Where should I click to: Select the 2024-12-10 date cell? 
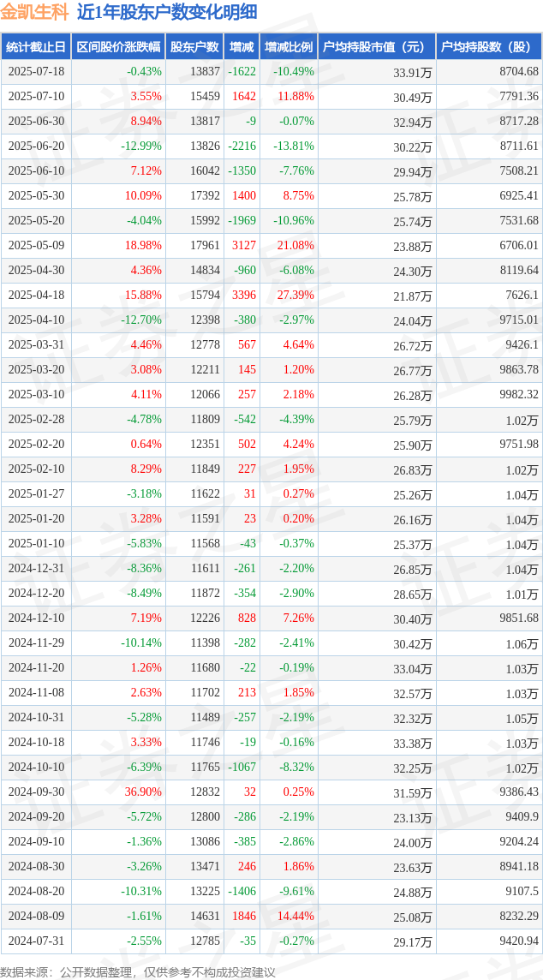pyautogui.click(x=36, y=618)
